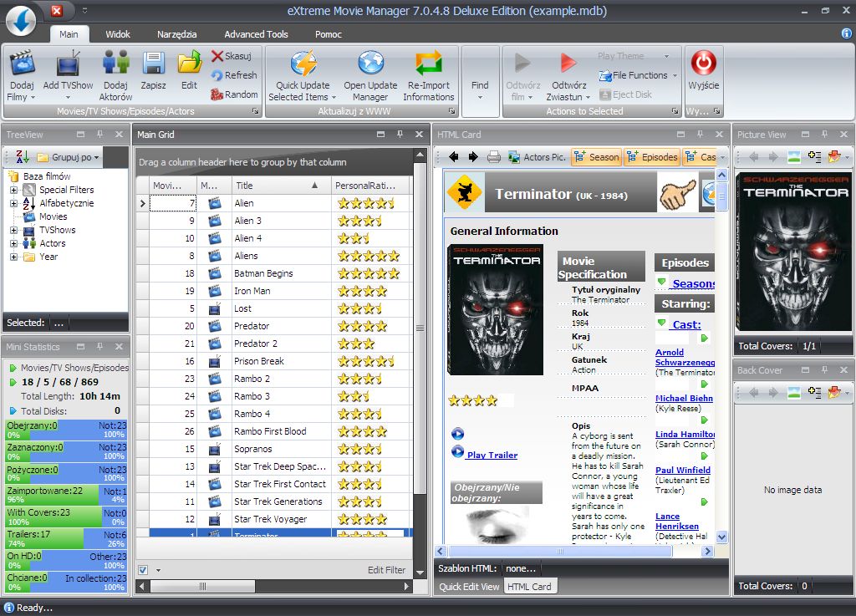Print the HTML Card
This screenshot has width=856, height=616.
click(x=493, y=157)
